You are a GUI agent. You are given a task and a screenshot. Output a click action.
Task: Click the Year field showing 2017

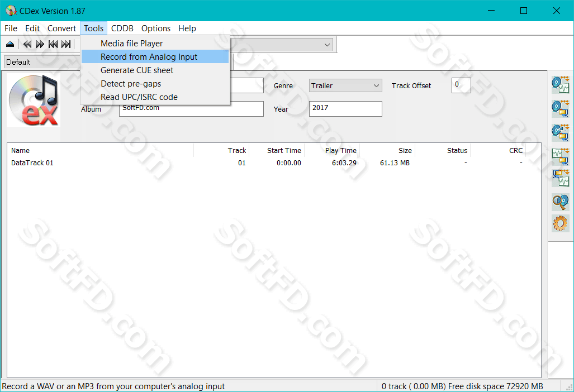(x=345, y=108)
